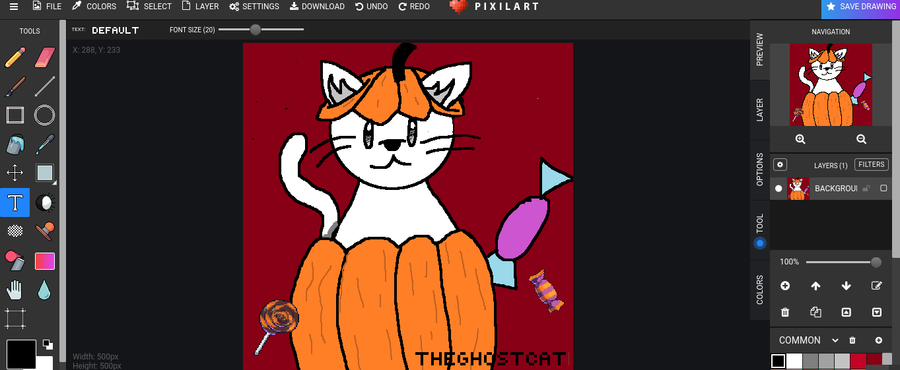Switch to the Preview side tab
The image size is (900, 370).
pyautogui.click(x=760, y=49)
